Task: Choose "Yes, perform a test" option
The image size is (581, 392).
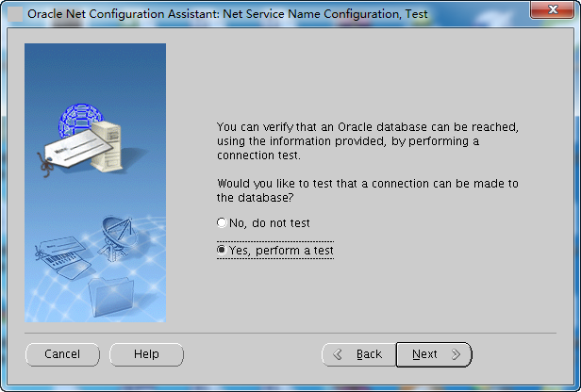Action: pyautogui.click(x=275, y=251)
